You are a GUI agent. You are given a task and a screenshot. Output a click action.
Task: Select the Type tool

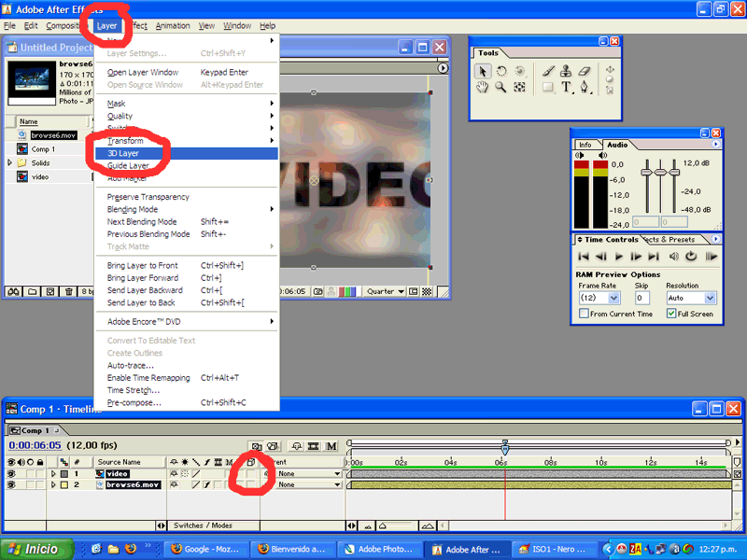click(x=566, y=87)
